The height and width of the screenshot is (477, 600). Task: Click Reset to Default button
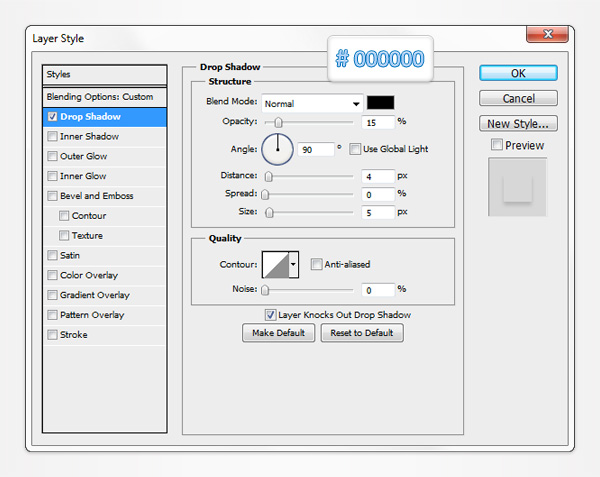tap(362, 333)
